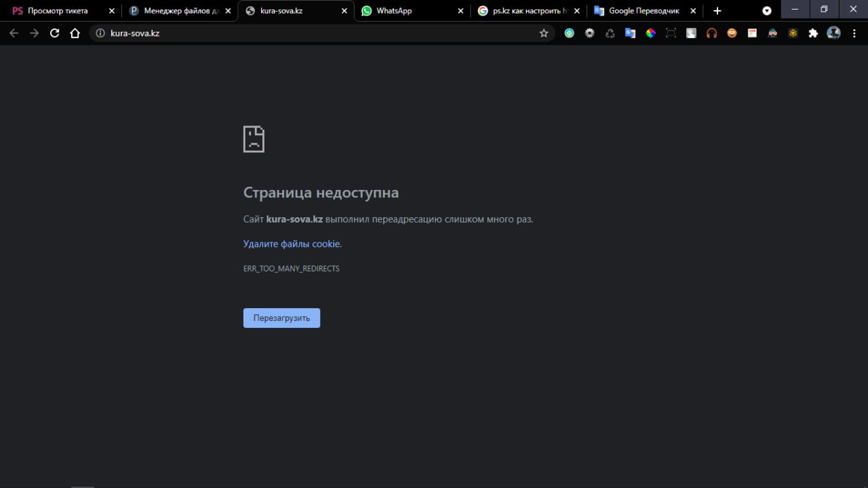This screenshot has height=488, width=868.
Task: Reload the page using the toolbar arrow
Action: point(55,33)
